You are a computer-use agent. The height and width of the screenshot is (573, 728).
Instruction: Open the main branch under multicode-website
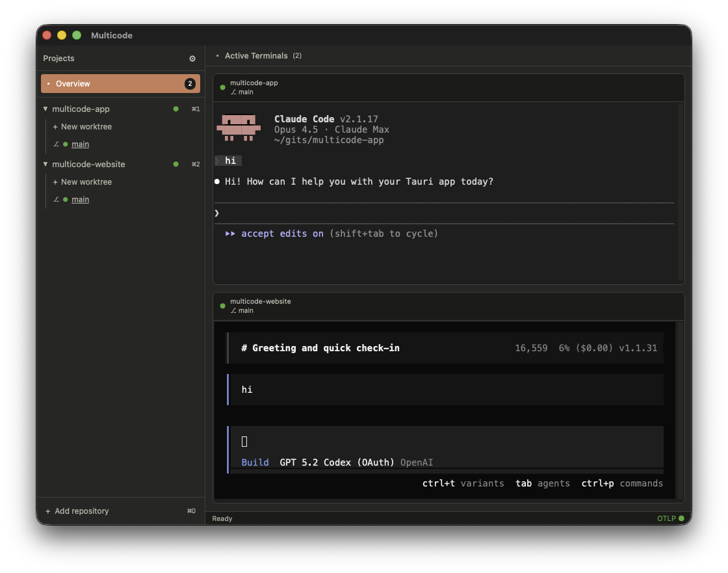(x=81, y=200)
